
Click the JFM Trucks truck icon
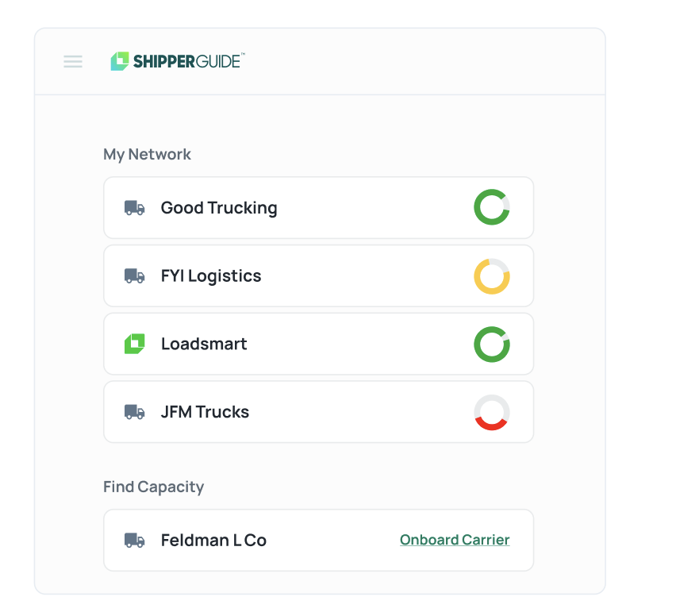tap(135, 412)
